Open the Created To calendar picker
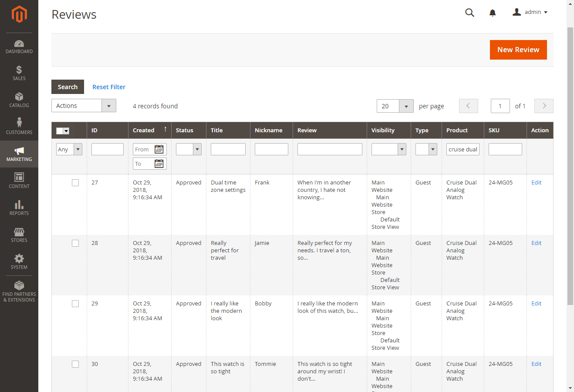The image size is (574, 392). (159, 164)
